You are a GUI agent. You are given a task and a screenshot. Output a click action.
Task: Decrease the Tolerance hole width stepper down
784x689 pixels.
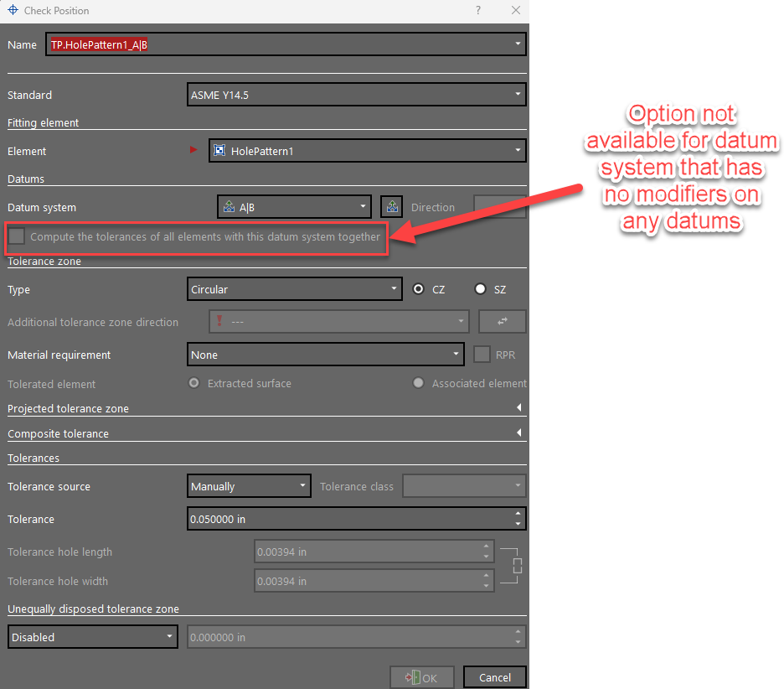pos(486,586)
